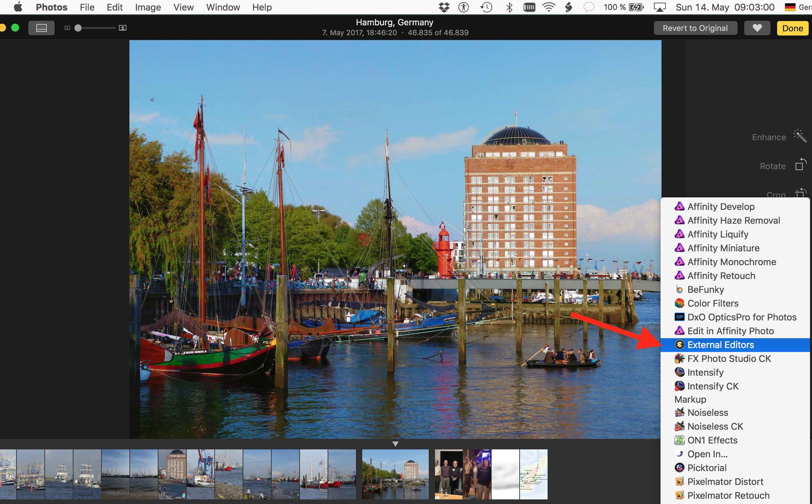Open the Image menu
Viewport: 812px width, 504px height.
tap(148, 7)
